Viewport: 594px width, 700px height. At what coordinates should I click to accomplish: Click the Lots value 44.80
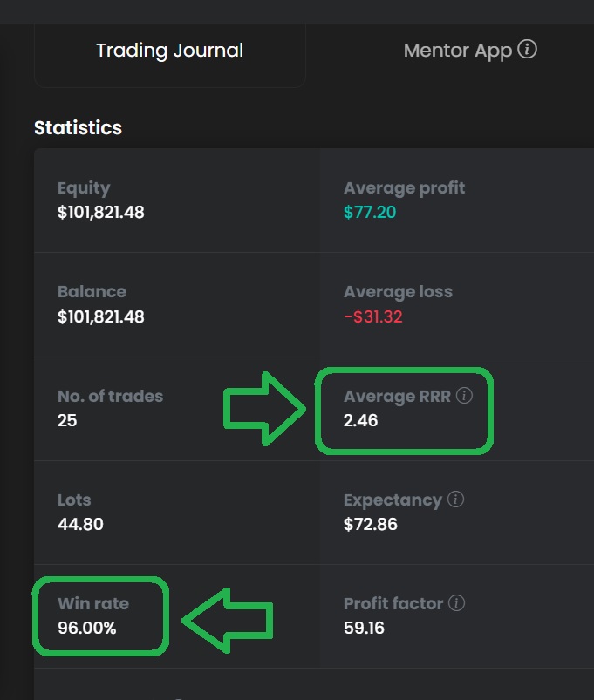(x=80, y=524)
